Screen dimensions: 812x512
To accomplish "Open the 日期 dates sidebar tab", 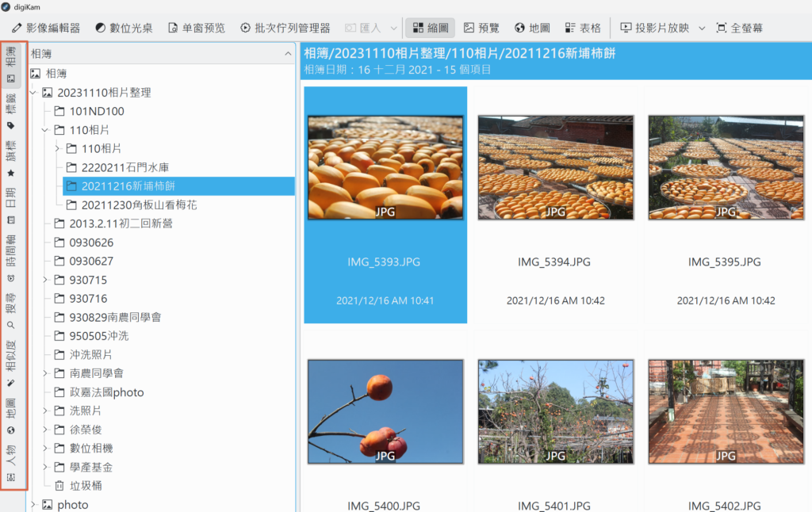I will tap(11, 205).
